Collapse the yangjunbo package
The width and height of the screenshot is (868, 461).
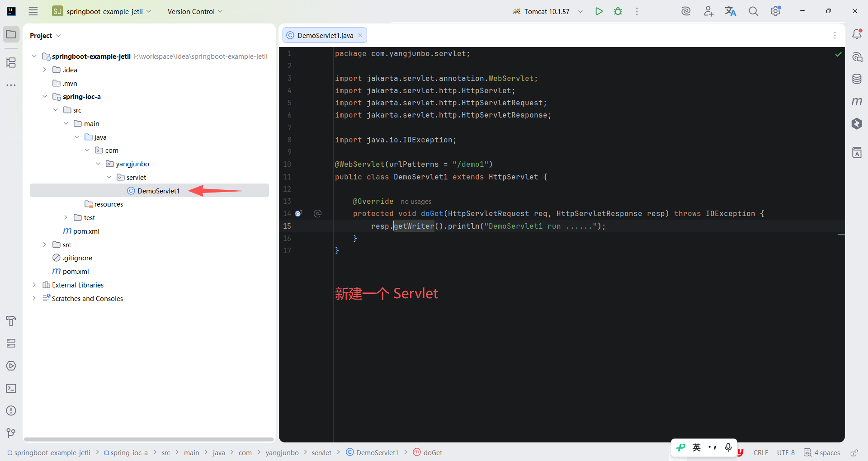click(x=98, y=164)
